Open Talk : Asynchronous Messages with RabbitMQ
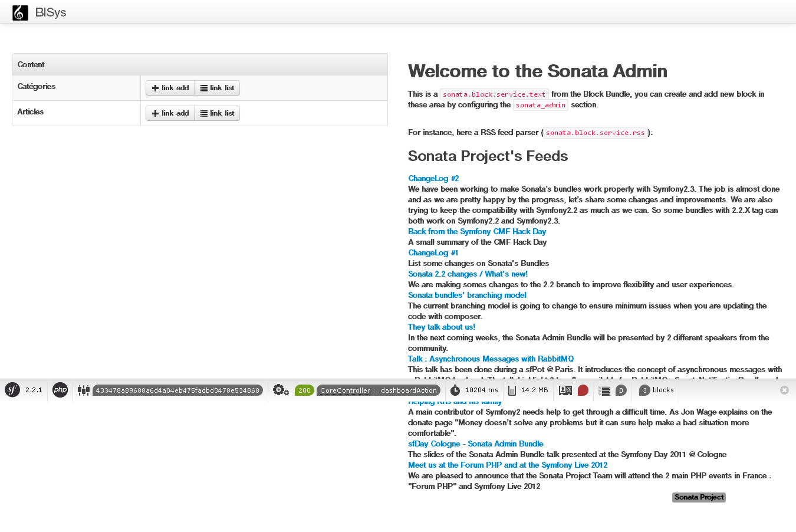 491,359
